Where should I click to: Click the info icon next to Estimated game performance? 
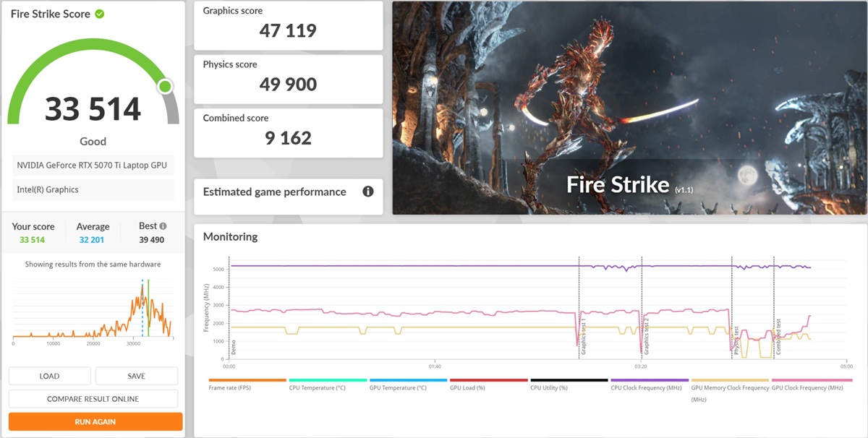click(367, 192)
